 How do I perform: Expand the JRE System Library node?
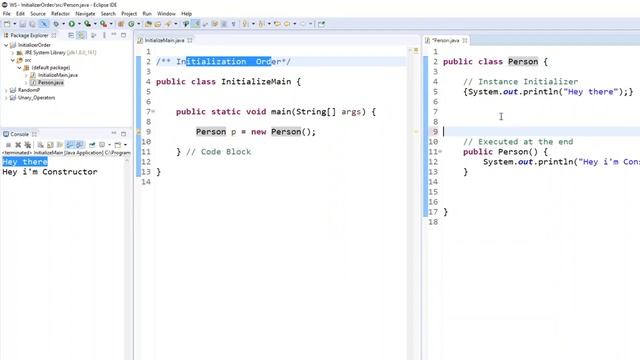pos(13,53)
